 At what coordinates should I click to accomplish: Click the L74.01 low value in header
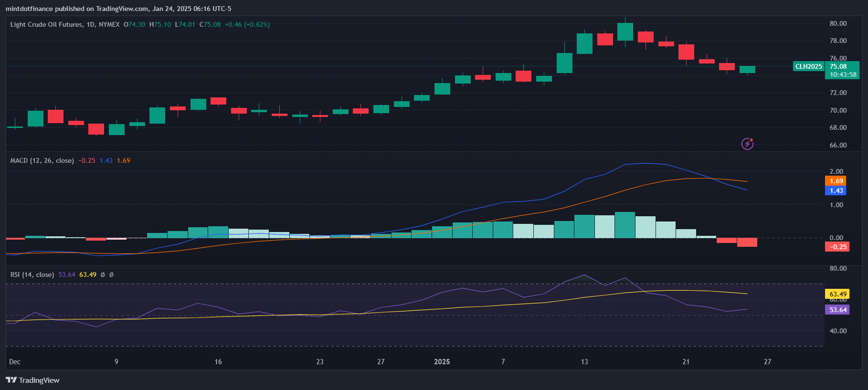pyautogui.click(x=185, y=24)
